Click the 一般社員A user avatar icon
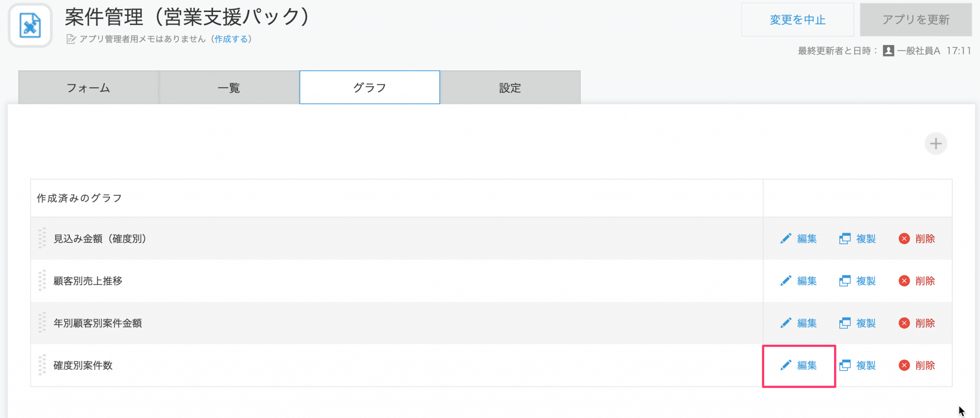 (x=889, y=51)
